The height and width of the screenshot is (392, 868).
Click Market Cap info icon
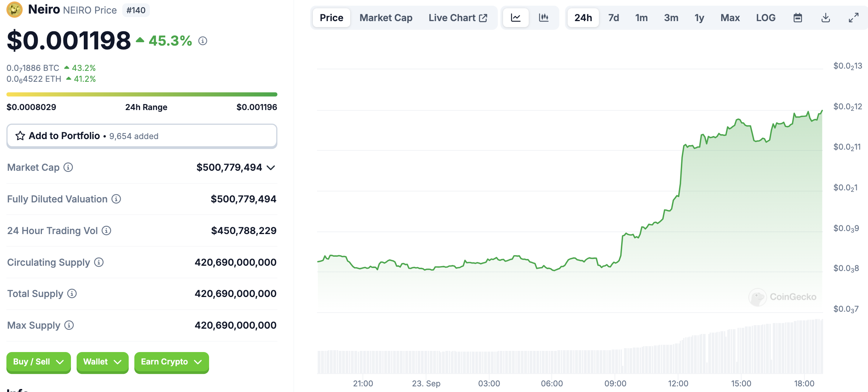68,167
